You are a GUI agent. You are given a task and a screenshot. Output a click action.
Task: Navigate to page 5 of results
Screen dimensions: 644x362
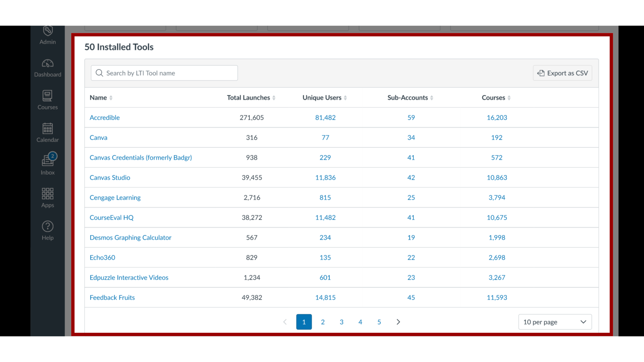(x=379, y=322)
